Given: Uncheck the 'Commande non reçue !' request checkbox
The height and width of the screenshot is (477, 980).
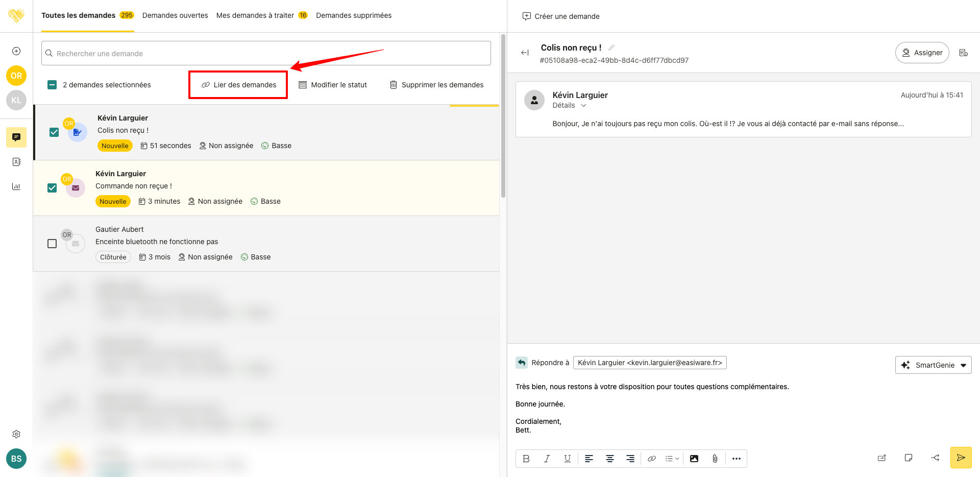Looking at the screenshot, I should [x=52, y=188].
